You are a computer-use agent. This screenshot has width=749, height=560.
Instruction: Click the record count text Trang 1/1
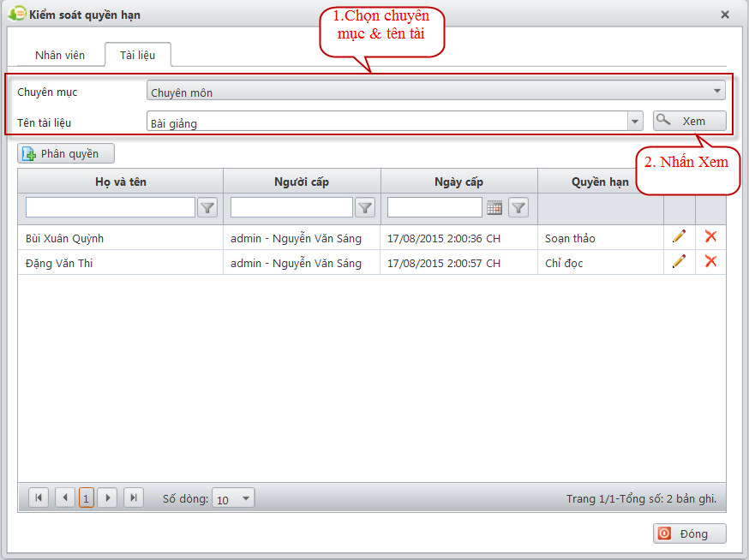click(x=641, y=498)
